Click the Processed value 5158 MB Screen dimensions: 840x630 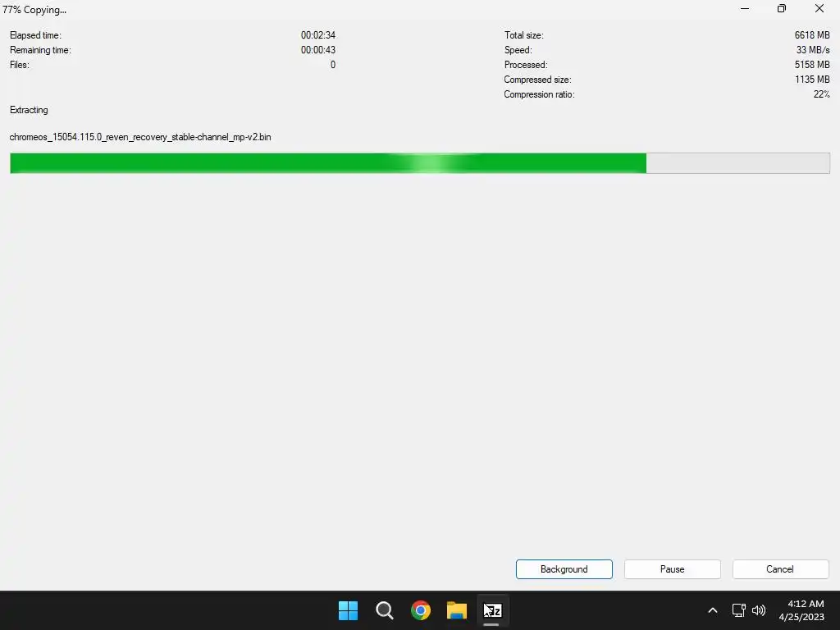coord(812,65)
